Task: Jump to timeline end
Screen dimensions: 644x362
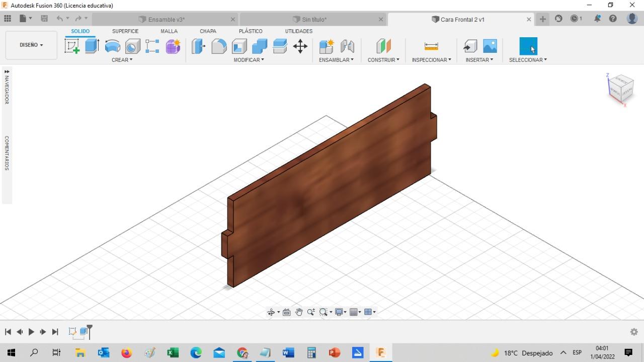Action: pos(55,332)
